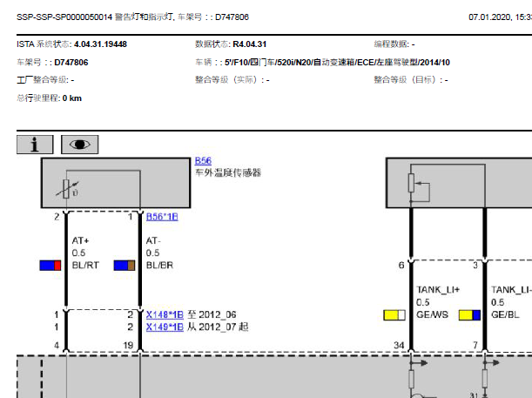Click the yellow/white GE/WS wire color swatch
This screenshot has width=532, height=398.
click(394, 315)
